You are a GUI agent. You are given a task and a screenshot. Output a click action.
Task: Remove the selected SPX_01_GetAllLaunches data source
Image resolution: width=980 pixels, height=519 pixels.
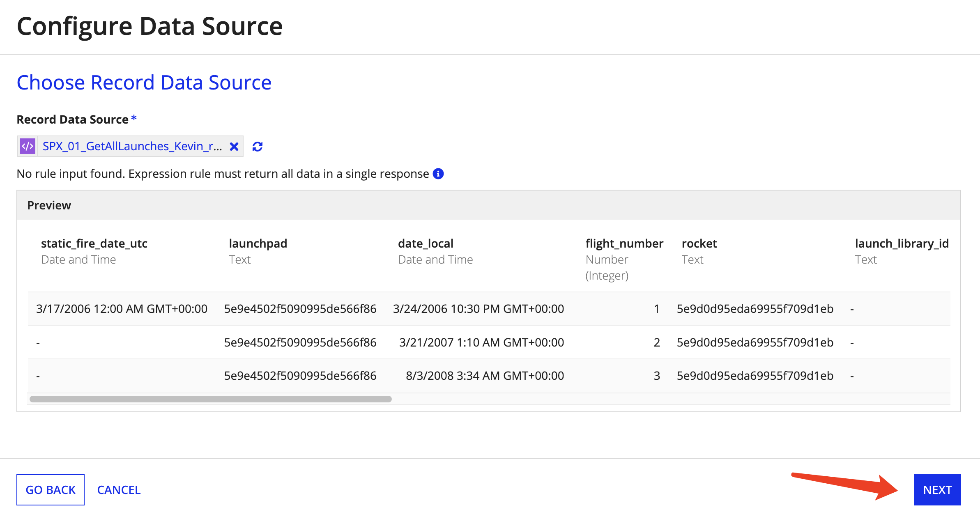[234, 147]
